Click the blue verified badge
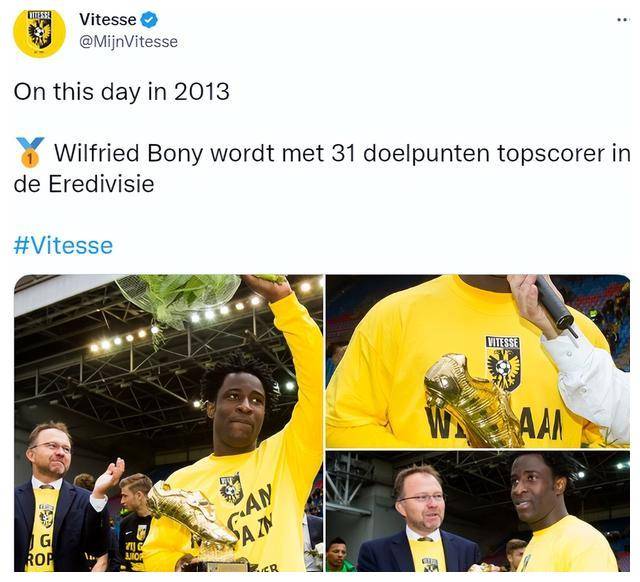The width and height of the screenshot is (640, 582). (x=149, y=20)
